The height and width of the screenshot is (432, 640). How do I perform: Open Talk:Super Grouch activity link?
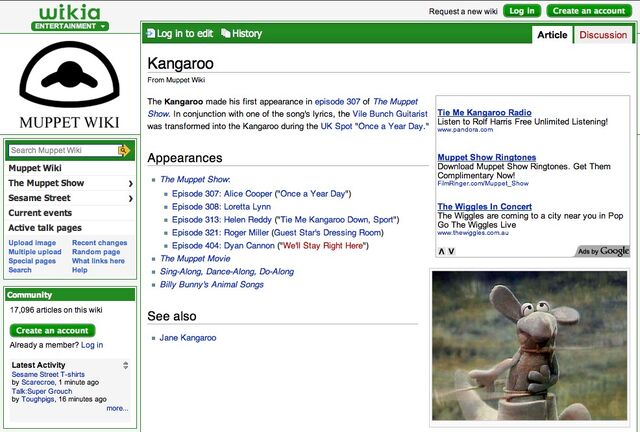coord(42,391)
